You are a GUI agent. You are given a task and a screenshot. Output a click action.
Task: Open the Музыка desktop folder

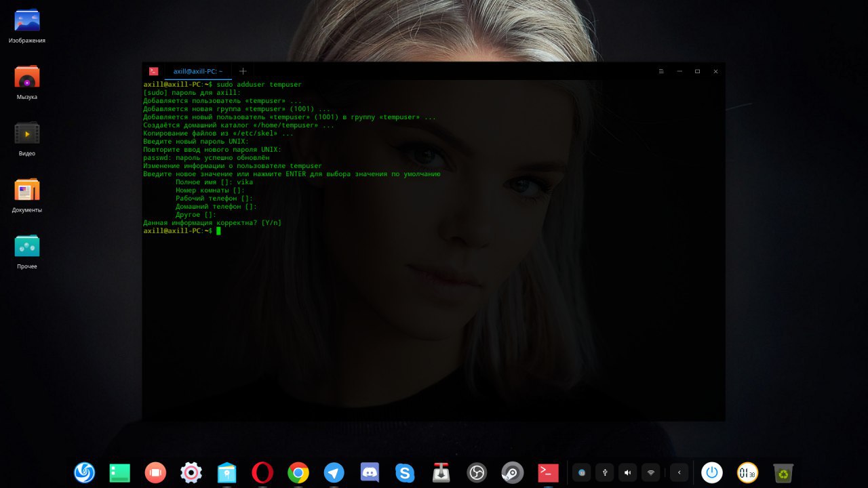coord(27,83)
